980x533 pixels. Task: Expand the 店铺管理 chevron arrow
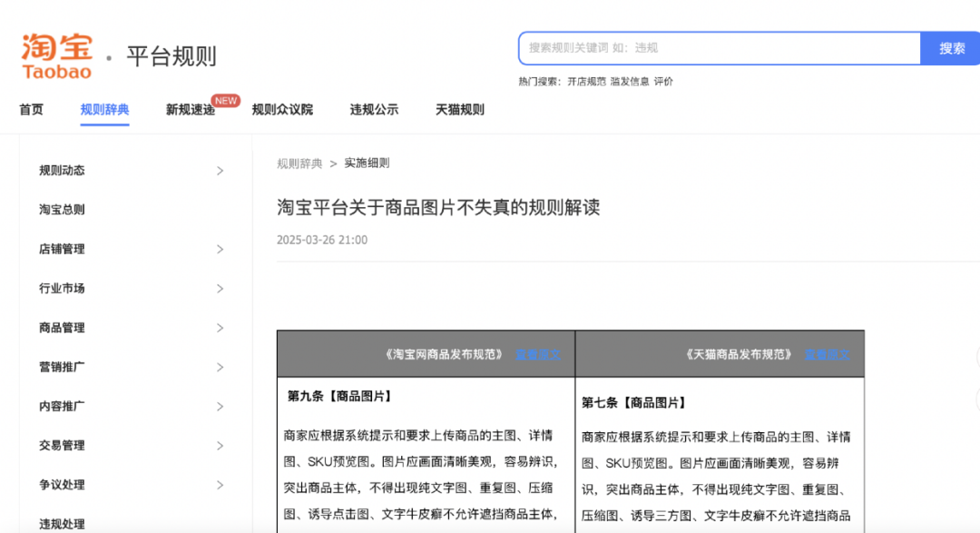pyautogui.click(x=220, y=250)
